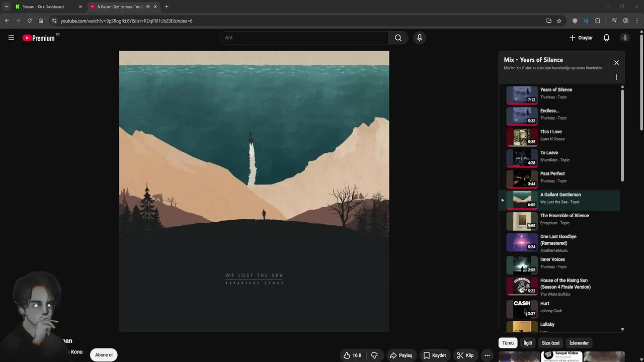
Task: Open Thurisaz - Topic under Years of Silence
Action: tap(553, 97)
